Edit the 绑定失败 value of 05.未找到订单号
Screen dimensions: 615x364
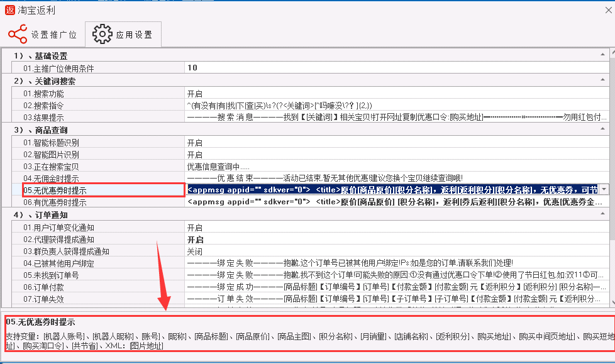(x=397, y=275)
